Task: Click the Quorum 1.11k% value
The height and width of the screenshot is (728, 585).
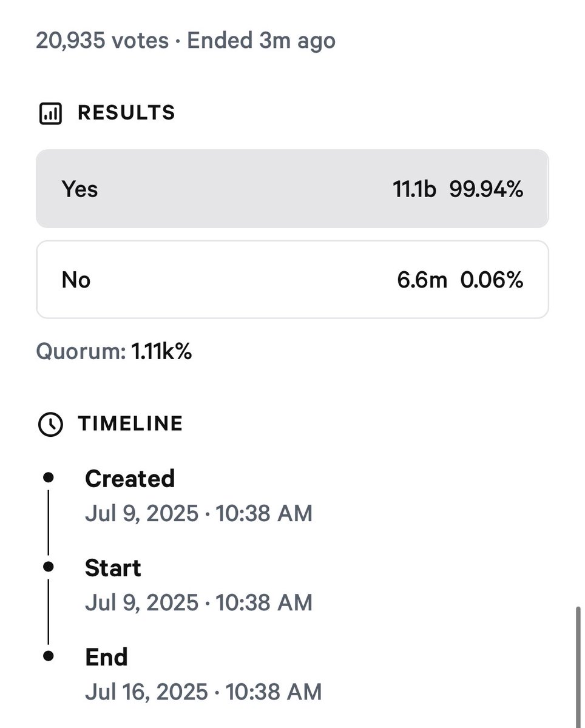Action: [x=161, y=351]
